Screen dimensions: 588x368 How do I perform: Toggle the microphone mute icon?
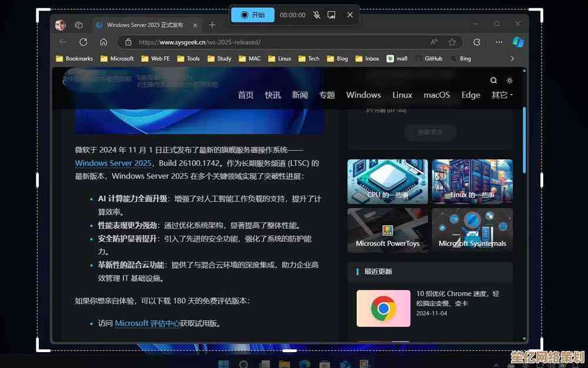coord(317,15)
